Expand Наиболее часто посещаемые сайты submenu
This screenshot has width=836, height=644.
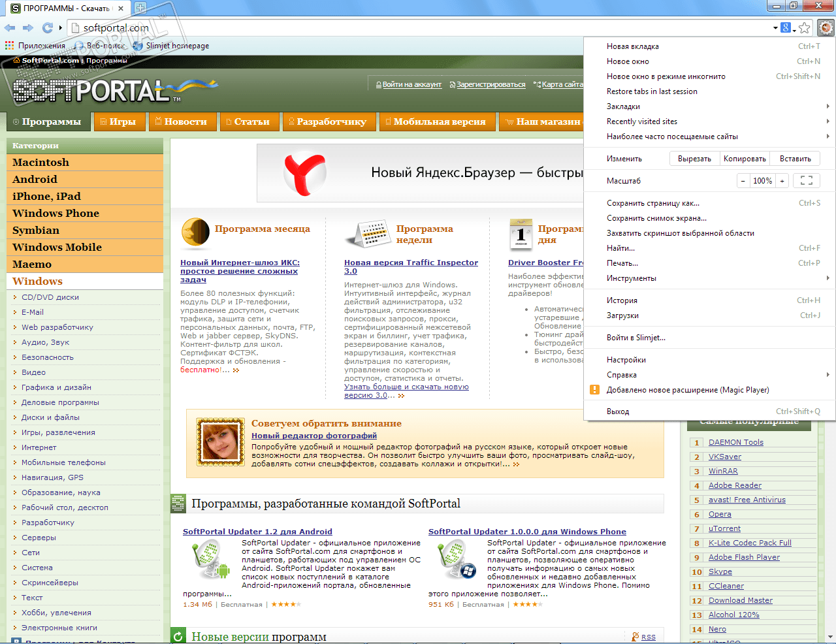coord(709,137)
